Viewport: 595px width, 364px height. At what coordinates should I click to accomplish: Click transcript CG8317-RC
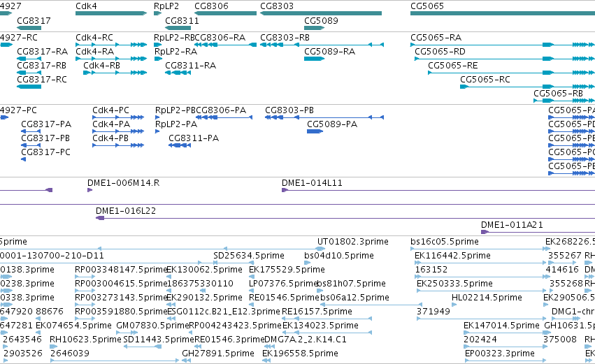pos(29,87)
